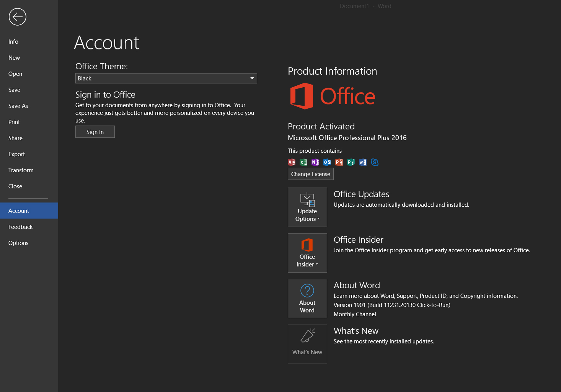Click the Publisher product icon
This screenshot has width=561, height=392.
pyautogui.click(x=351, y=162)
